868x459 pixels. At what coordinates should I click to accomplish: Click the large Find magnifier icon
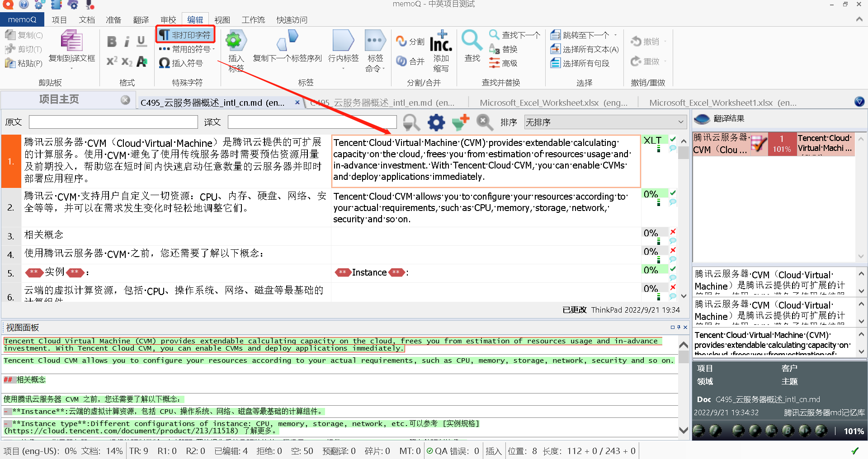(472, 41)
